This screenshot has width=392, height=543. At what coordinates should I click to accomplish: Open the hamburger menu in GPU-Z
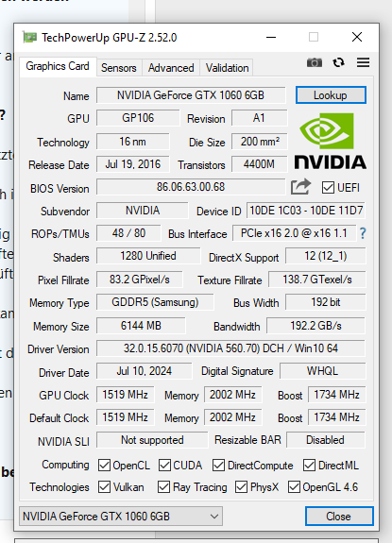pos(364,62)
